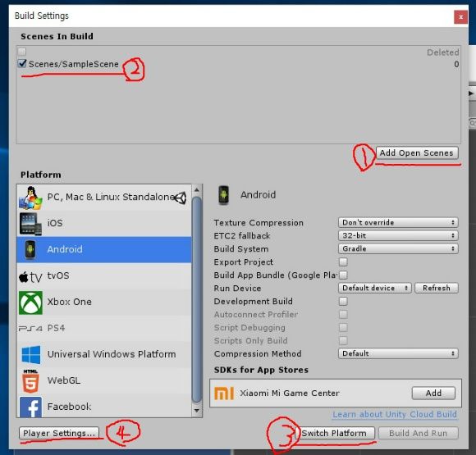The height and width of the screenshot is (455, 476).
Task: Enable the Development Build checkbox
Action: pyautogui.click(x=343, y=301)
